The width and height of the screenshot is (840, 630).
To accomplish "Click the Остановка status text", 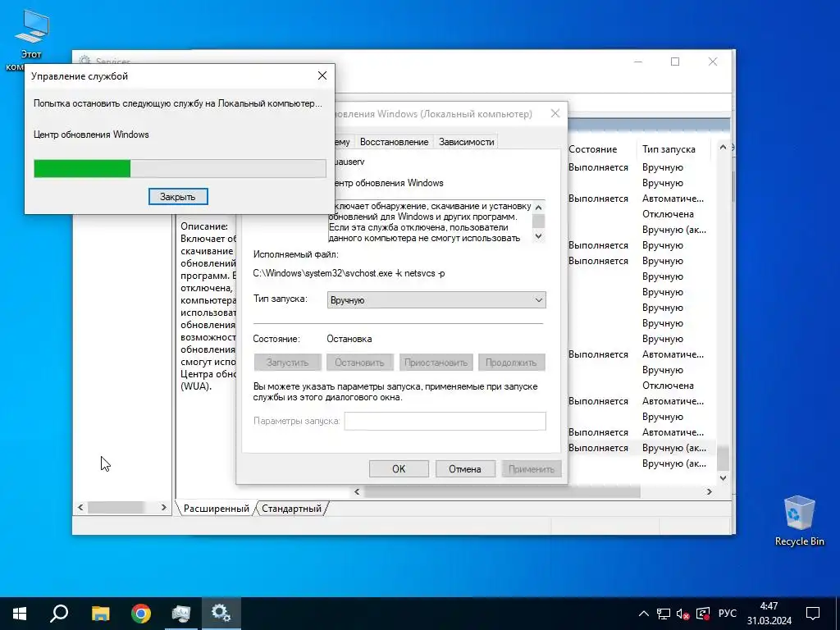I will (349, 339).
